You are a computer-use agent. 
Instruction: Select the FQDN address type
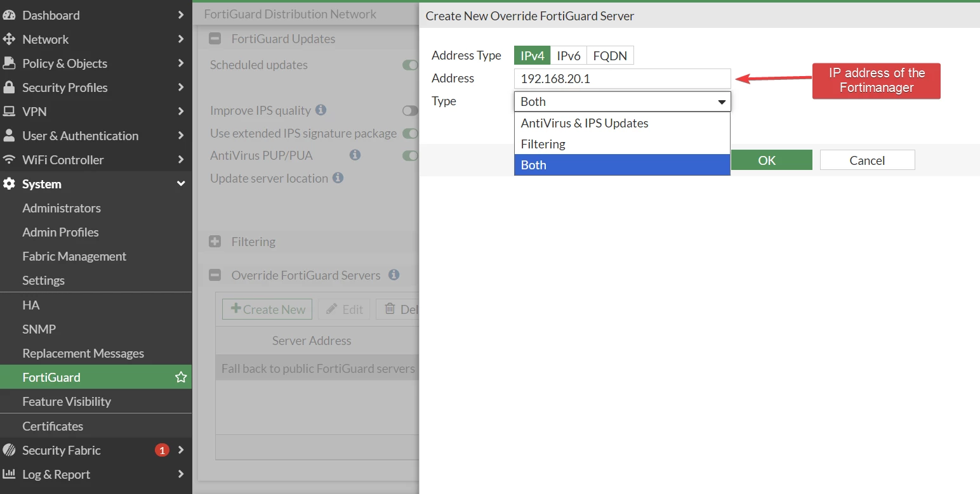pos(610,55)
